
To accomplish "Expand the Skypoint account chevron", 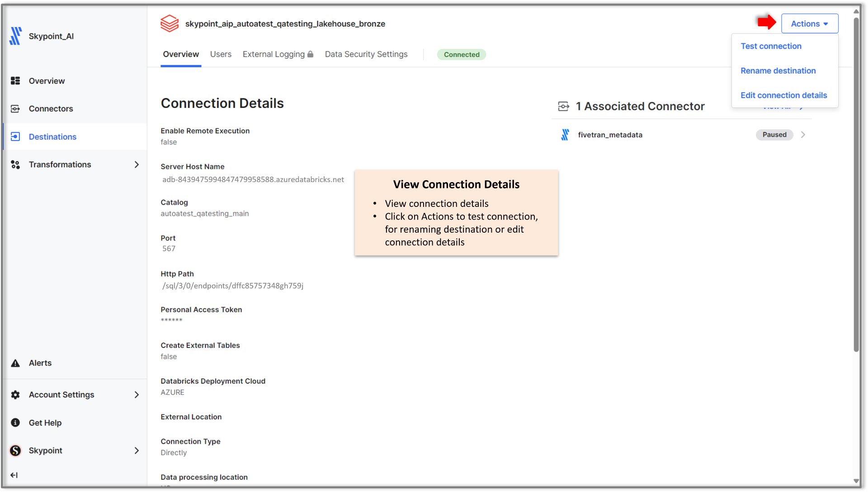I will (x=137, y=451).
